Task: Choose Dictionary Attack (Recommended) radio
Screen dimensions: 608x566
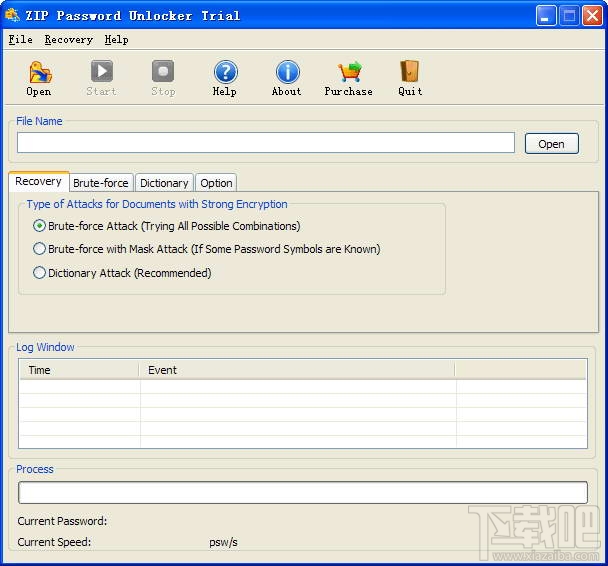Action: 39,273
